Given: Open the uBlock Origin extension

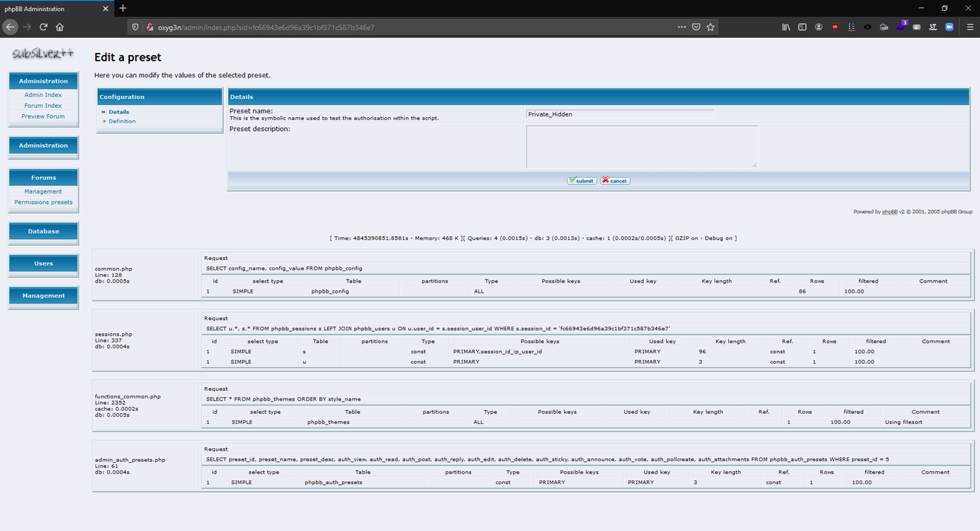Looking at the screenshot, I should (x=835, y=26).
